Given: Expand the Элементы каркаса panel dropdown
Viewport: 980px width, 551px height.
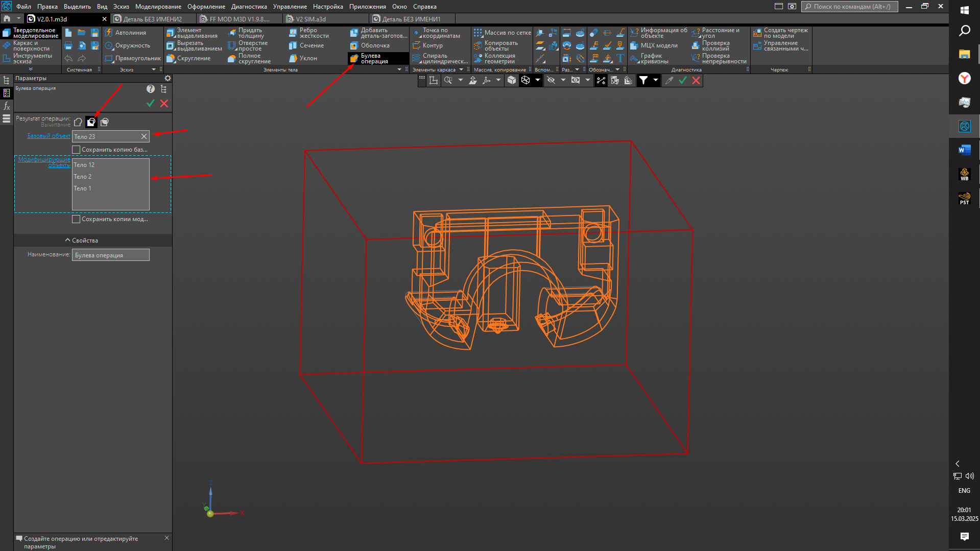Looking at the screenshot, I should [461, 69].
